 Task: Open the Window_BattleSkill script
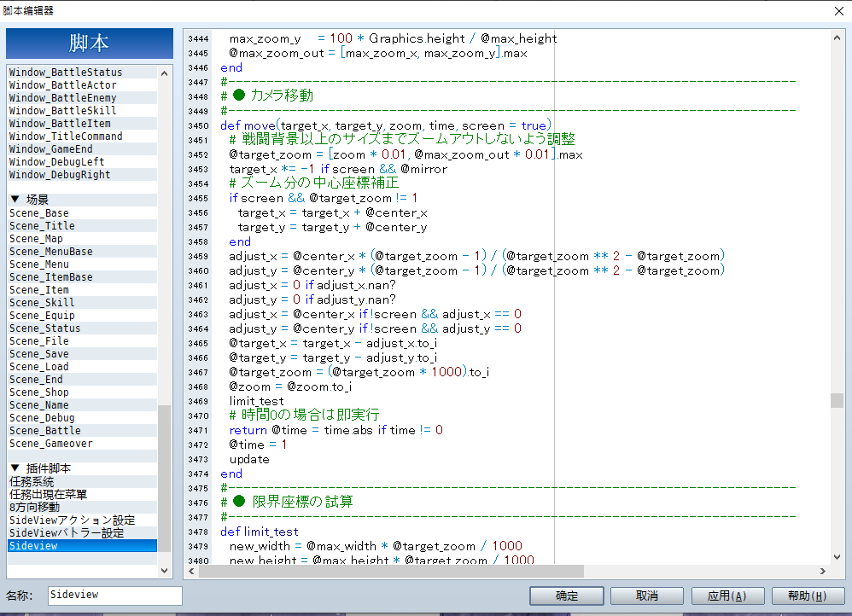pyautogui.click(x=83, y=111)
